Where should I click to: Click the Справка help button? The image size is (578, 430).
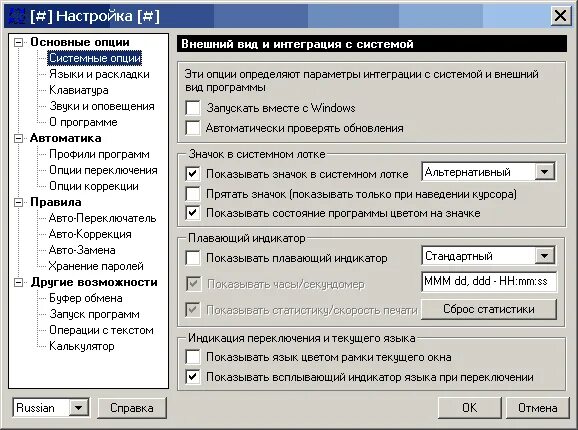coord(132,408)
